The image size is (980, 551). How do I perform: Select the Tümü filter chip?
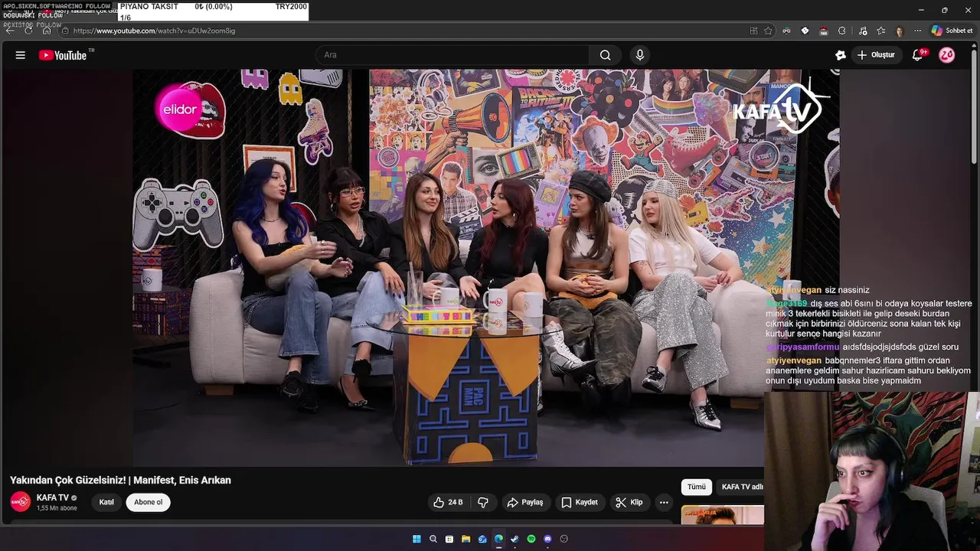(697, 487)
